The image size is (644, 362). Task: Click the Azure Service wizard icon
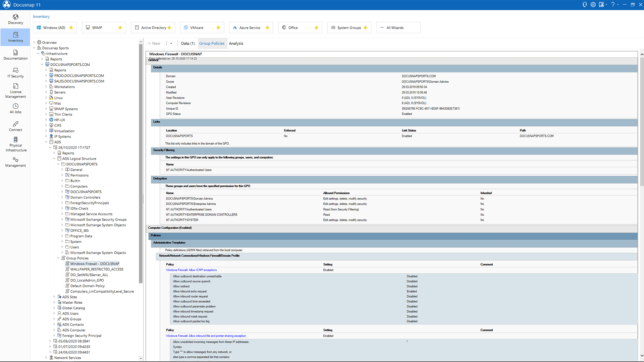pos(235,28)
